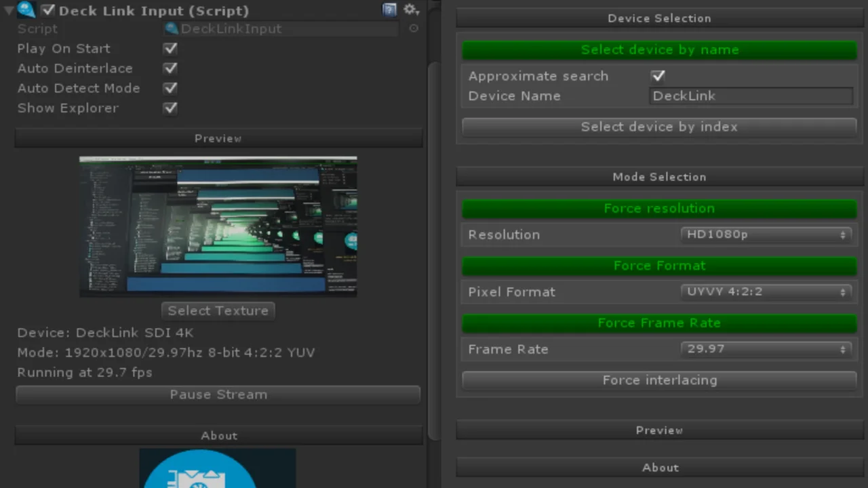
Task: Toggle the Approximate search checkbox
Action: point(658,76)
